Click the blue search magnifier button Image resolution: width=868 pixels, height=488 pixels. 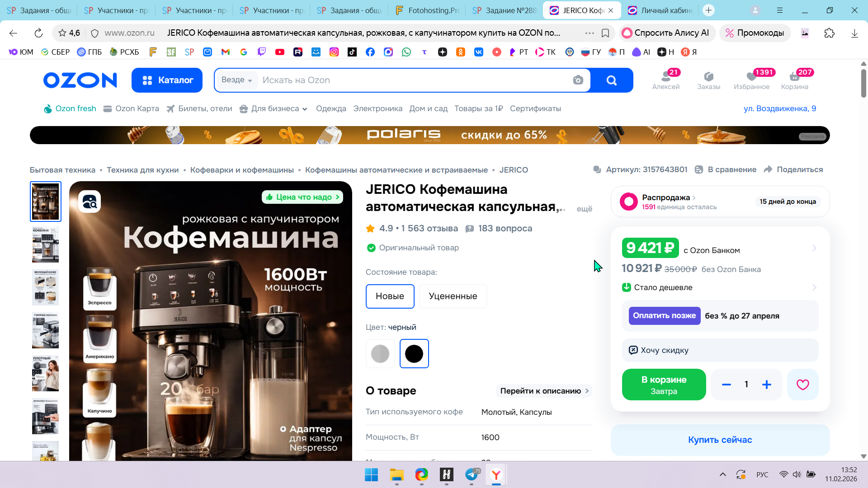pos(611,80)
